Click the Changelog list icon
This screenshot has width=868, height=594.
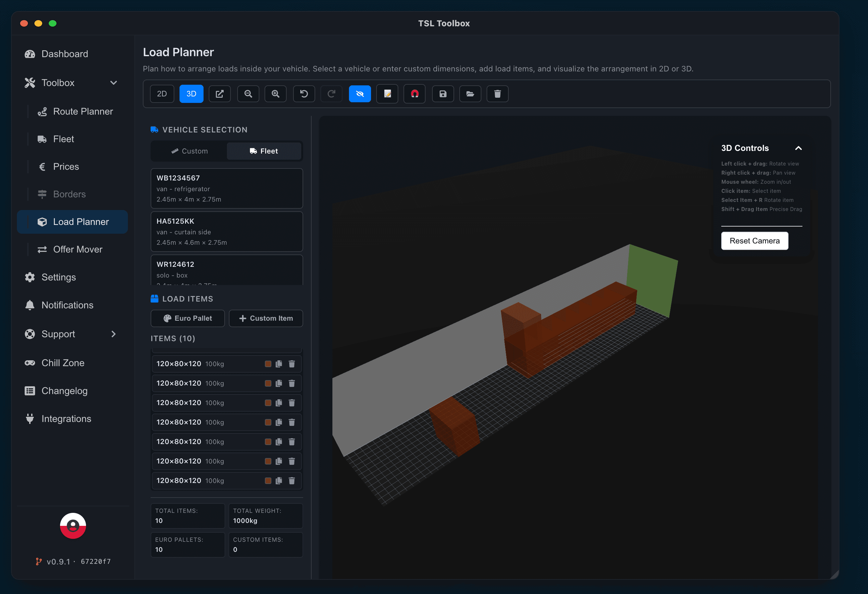(30, 391)
